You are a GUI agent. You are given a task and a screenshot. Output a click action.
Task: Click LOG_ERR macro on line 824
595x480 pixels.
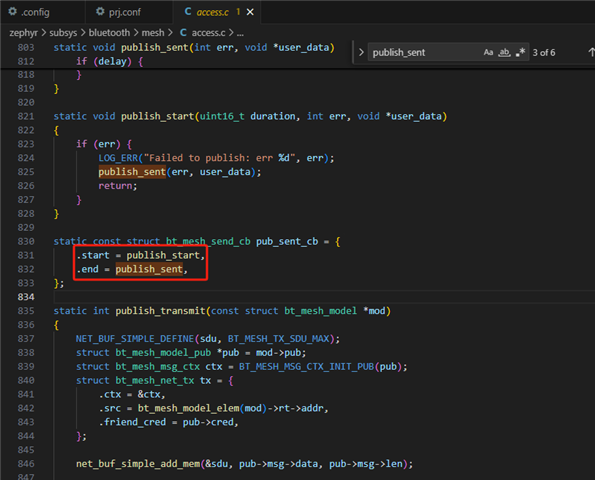pyautogui.click(x=118, y=158)
